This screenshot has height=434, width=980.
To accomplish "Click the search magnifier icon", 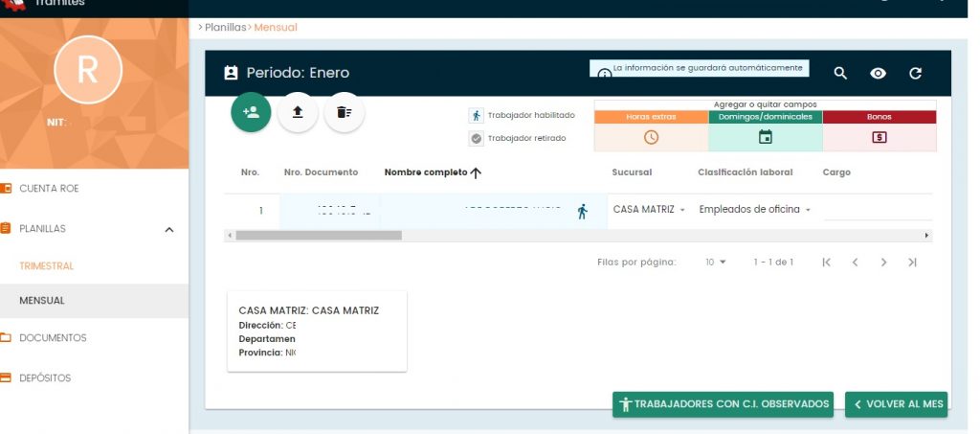I will (x=840, y=74).
